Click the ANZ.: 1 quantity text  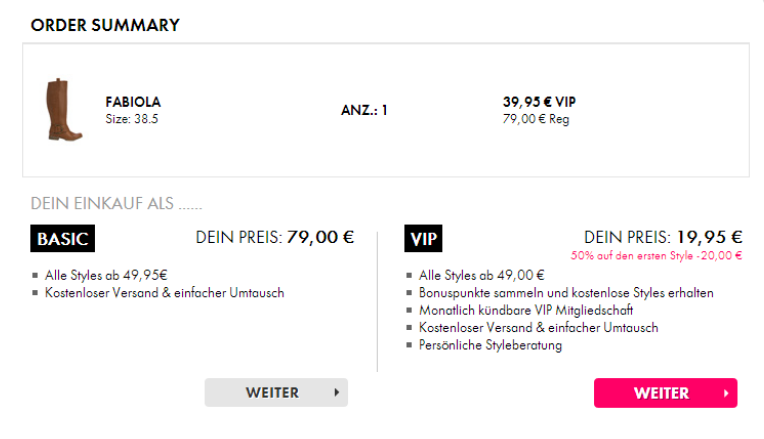(x=364, y=110)
